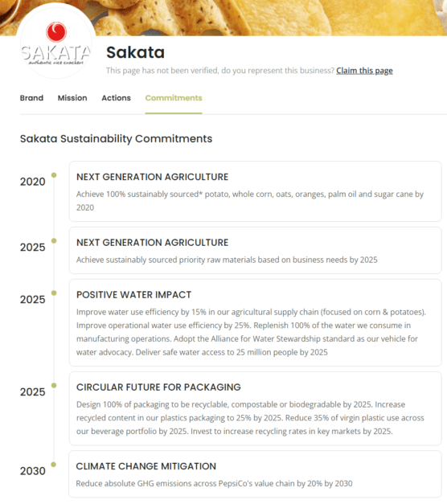Click the Sakata logo profile image

tap(56, 42)
